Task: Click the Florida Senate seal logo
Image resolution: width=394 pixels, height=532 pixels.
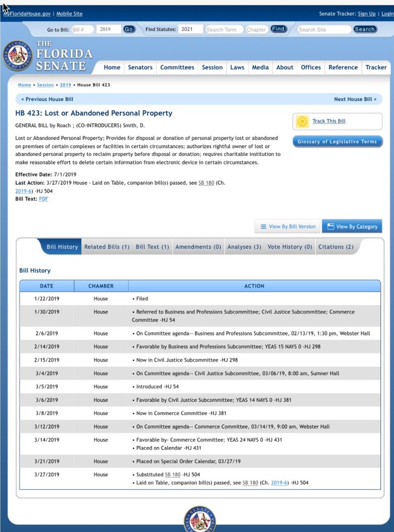Action: 18,56
